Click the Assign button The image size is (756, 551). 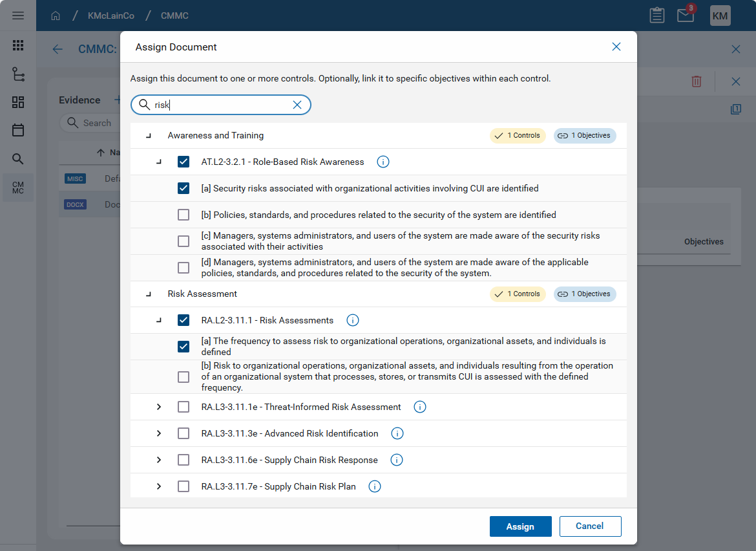[x=520, y=526]
